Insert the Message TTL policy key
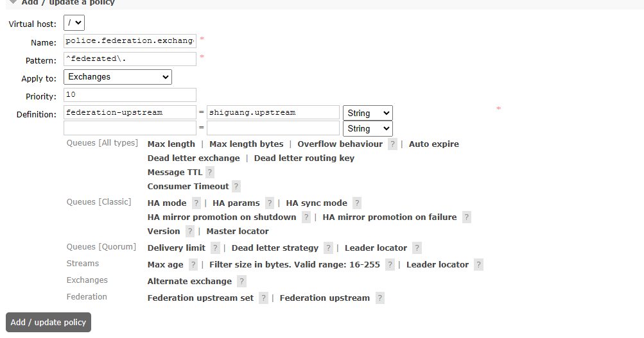 pos(175,173)
